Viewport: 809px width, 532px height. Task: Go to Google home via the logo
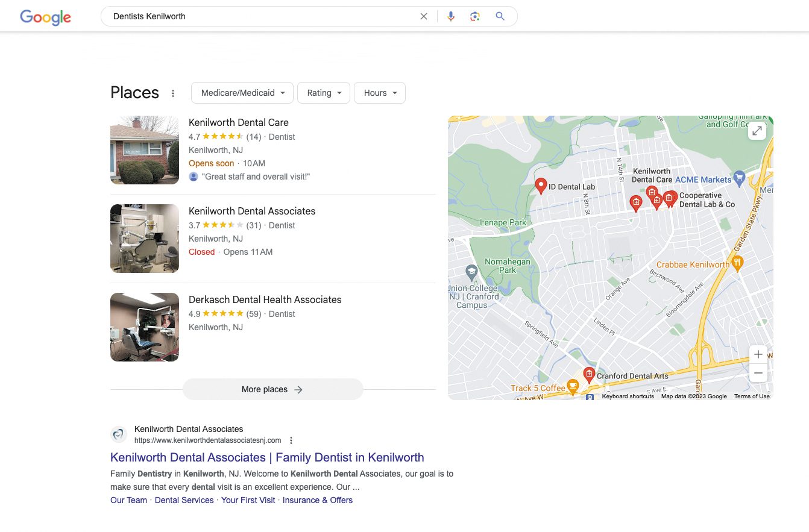click(x=46, y=17)
